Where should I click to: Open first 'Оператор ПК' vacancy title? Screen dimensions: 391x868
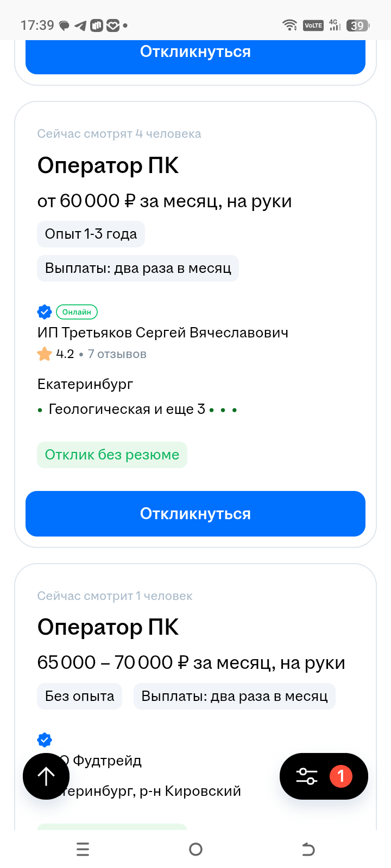pos(108,165)
